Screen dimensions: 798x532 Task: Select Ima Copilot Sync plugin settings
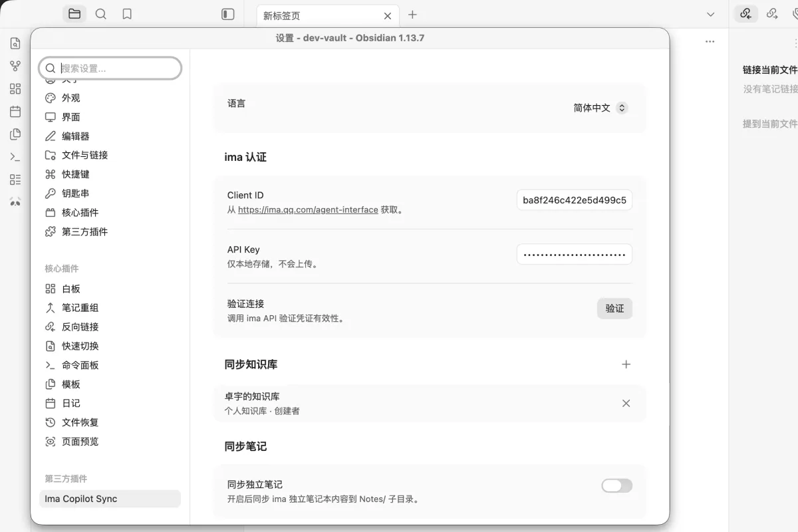point(110,499)
